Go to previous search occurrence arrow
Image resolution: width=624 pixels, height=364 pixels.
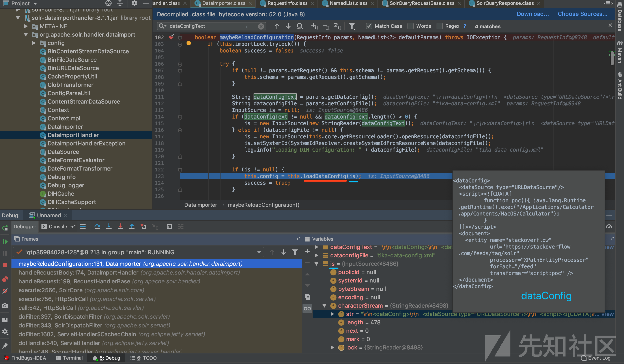[x=277, y=26]
